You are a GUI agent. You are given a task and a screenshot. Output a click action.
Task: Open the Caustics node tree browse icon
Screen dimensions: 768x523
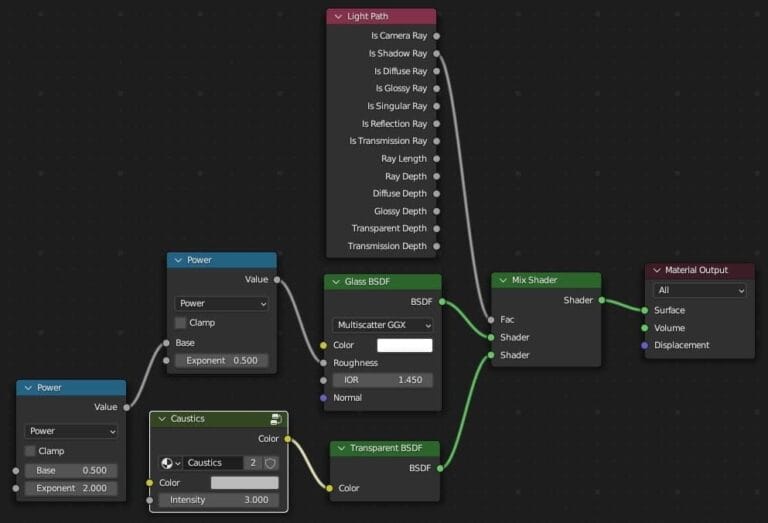[170, 463]
